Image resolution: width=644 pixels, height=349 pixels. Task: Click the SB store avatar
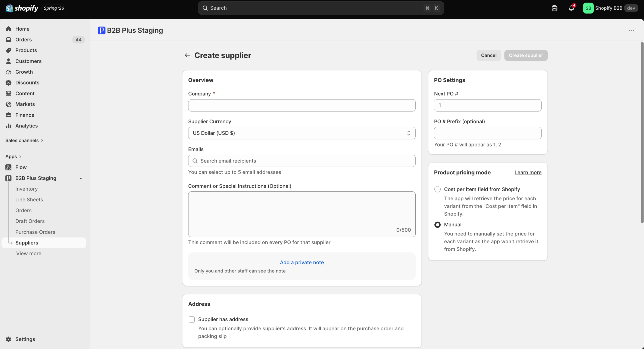588,8
